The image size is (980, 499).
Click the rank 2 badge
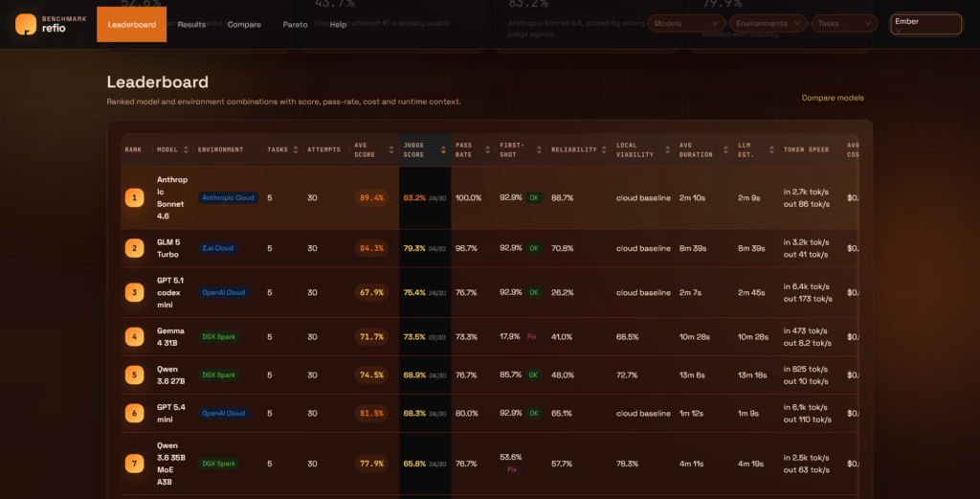(134, 248)
